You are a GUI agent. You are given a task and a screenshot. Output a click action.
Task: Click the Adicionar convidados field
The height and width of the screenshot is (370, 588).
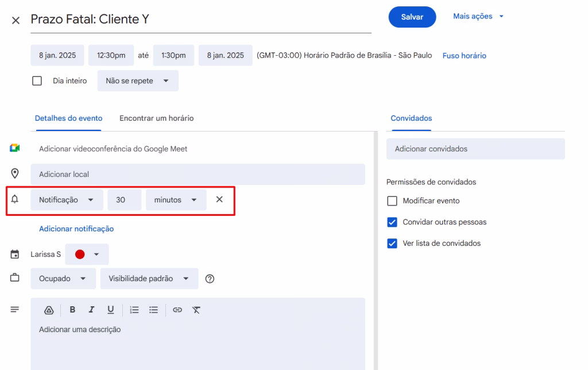[x=475, y=149]
